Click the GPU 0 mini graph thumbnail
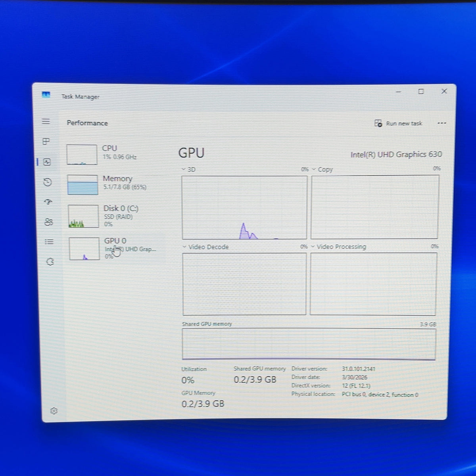 click(x=84, y=249)
